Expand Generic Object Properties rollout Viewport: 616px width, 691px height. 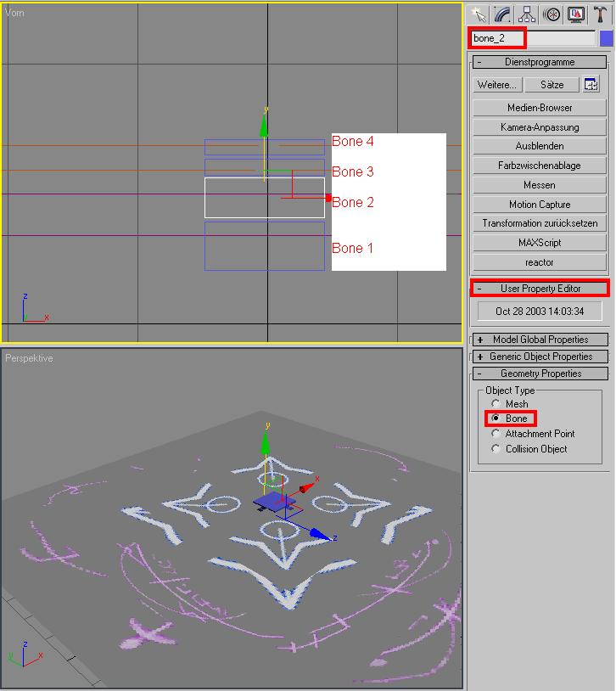point(540,356)
